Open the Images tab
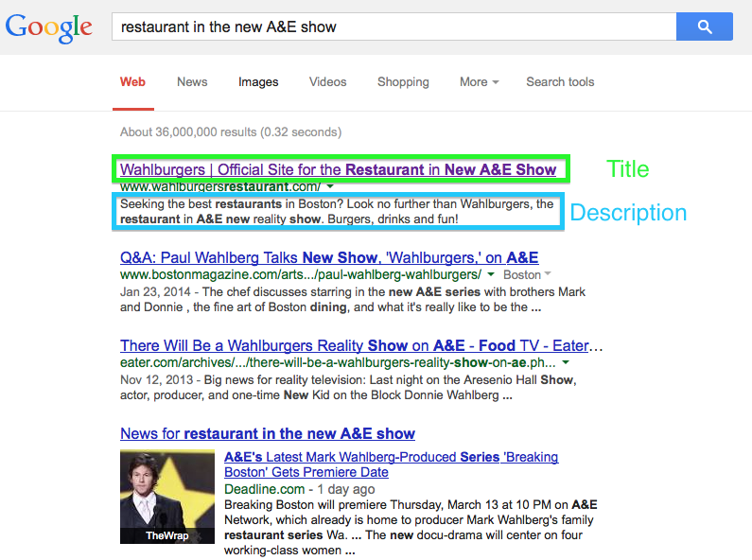 258,82
